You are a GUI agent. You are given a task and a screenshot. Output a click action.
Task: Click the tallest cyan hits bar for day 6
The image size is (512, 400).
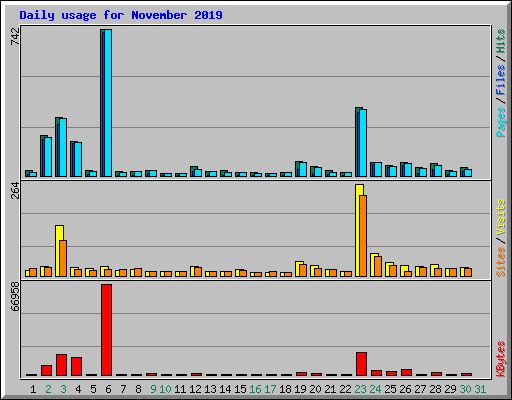coord(108,103)
